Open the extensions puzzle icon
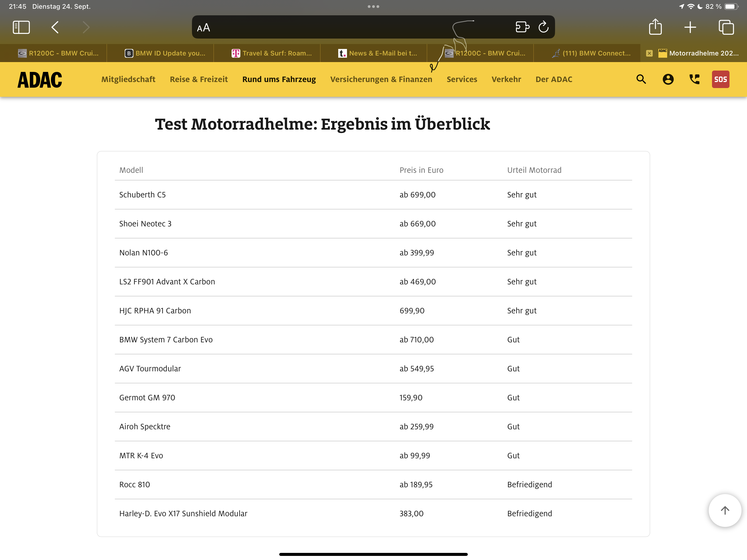747x560 pixels. coord(522,27)
